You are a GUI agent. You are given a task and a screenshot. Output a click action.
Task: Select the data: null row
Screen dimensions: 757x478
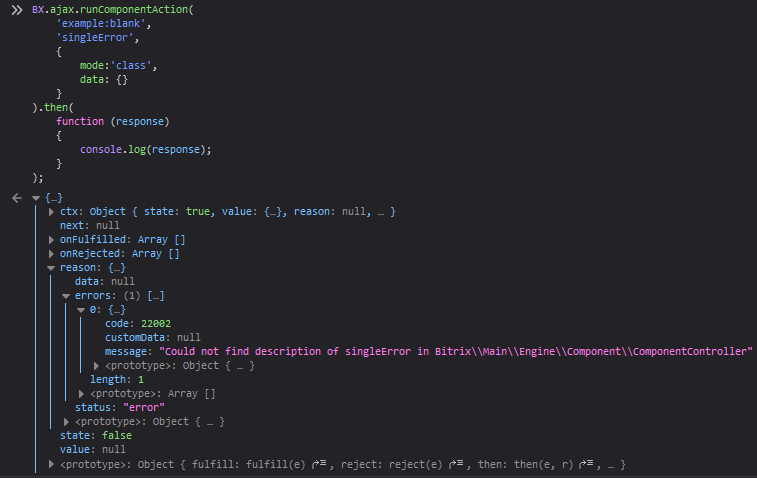coord(105,281)
